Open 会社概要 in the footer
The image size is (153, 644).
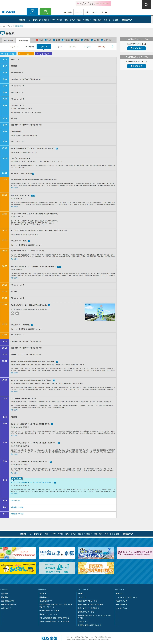pyautogui.click(x=4, y=594)
